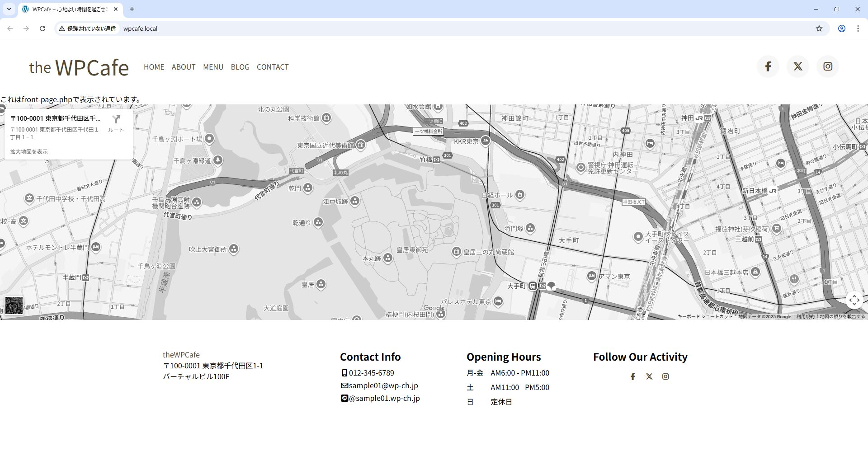Screen dimensions: 868x470
Task: Click the footer X icon
Action: coord(649,376)
